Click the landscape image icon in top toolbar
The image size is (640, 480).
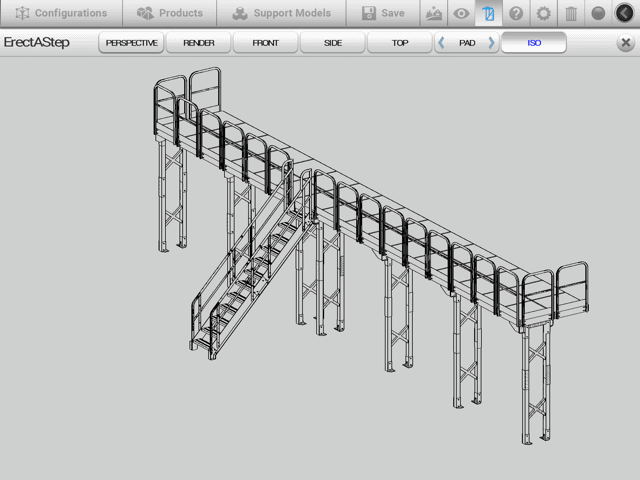tap(433, 14)
